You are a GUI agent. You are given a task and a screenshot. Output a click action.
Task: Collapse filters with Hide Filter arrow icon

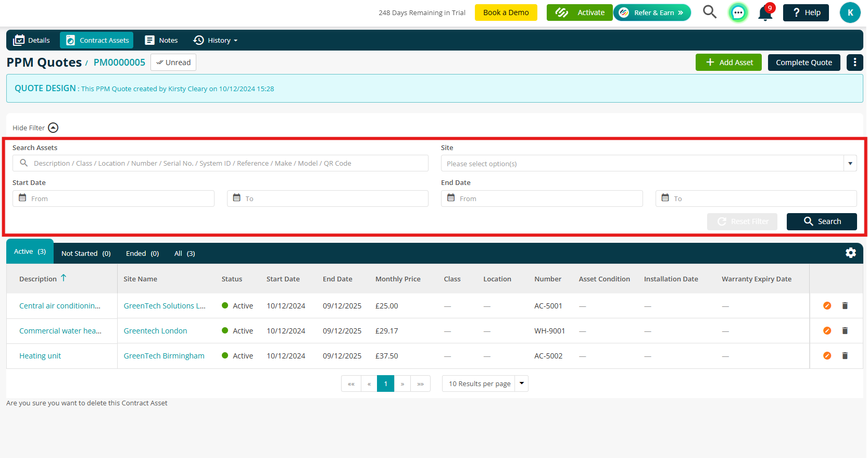(x=53, y=128)
